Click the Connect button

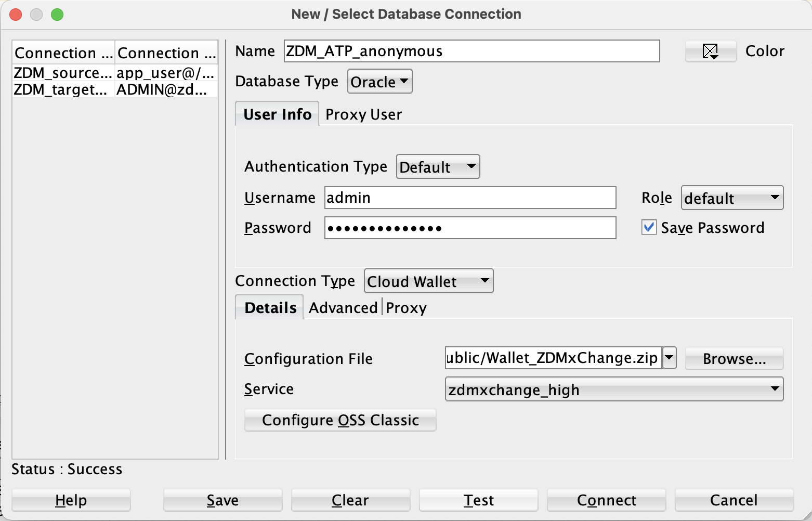click(606, 500)
